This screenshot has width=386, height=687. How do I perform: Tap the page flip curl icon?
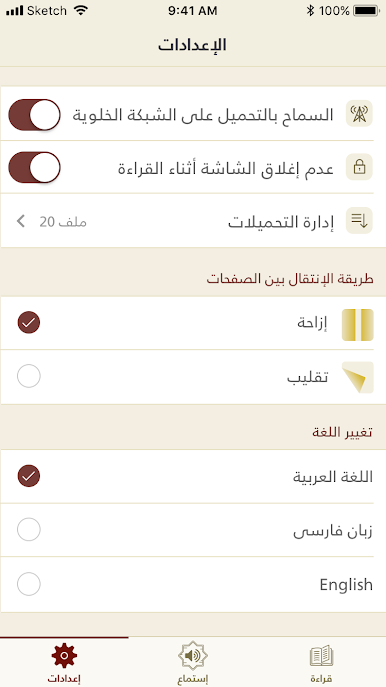[358, 377]
